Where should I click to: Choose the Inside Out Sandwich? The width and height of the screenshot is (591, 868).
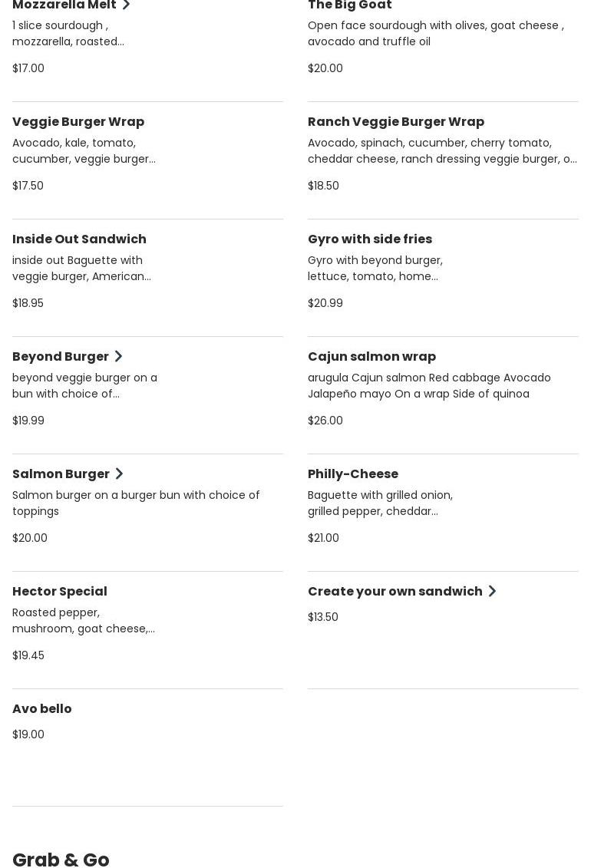pos(79,239)
